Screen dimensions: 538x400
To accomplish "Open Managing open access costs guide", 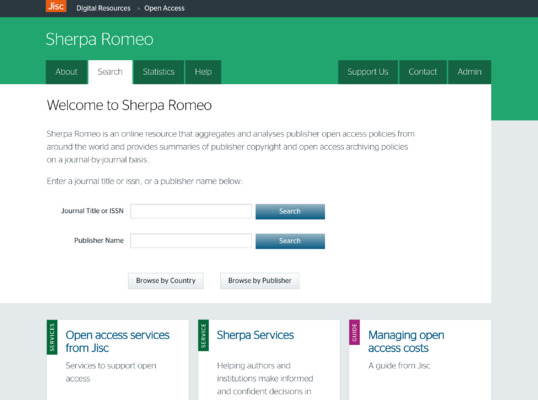I will (406, 341).
